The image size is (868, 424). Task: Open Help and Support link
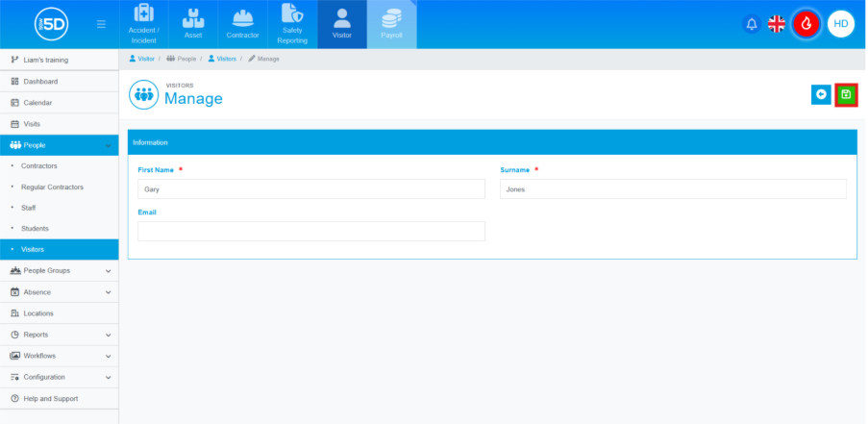click(50, 398)
